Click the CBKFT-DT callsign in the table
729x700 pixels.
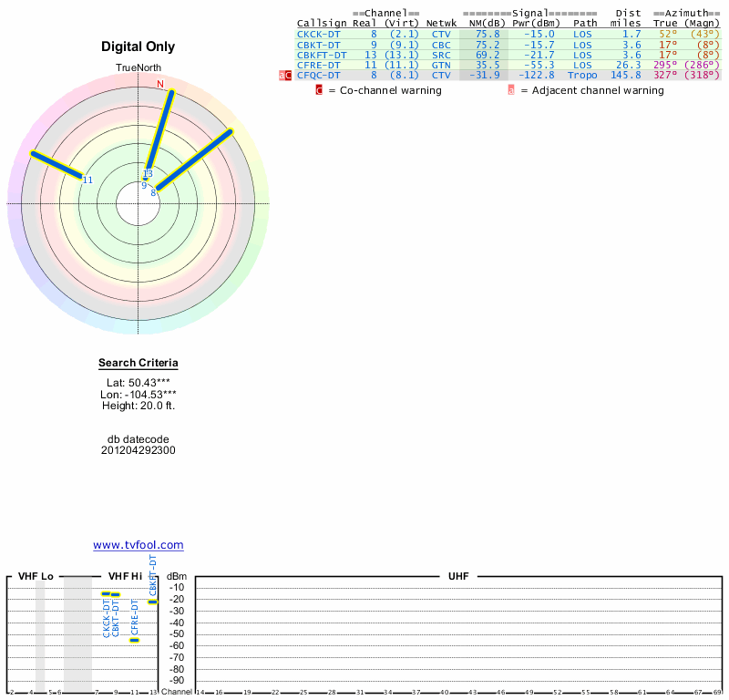click(x=322, y=56)
